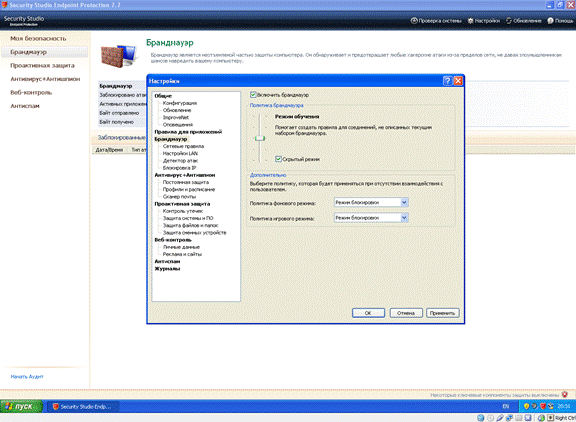
Task: Select Брандмауэр in the settings tree
Action: coord(171,139)
